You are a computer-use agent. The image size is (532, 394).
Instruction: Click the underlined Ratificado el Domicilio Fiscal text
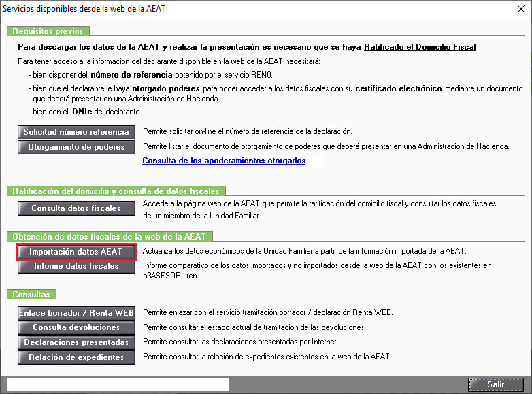coord(420,47)
